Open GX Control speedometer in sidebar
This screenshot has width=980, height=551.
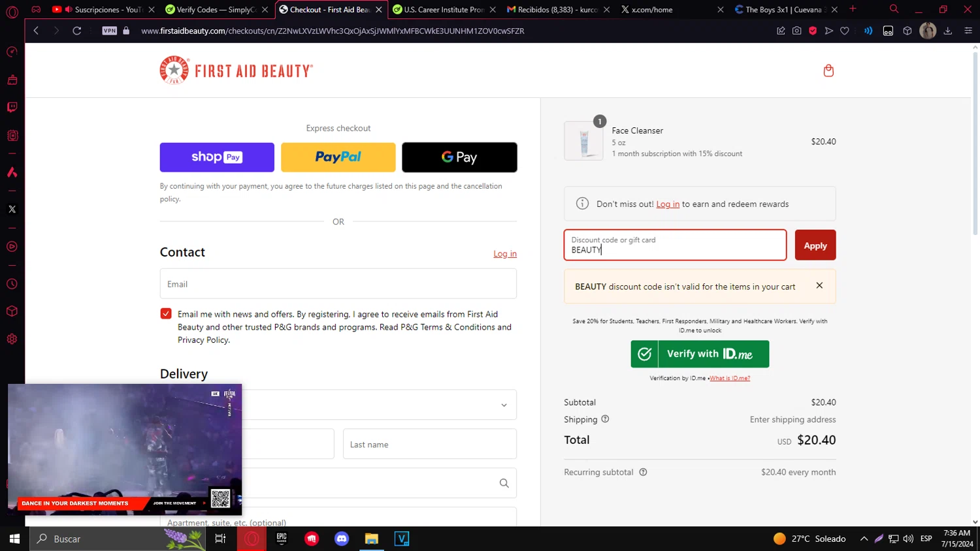click(x=12, y=52)
